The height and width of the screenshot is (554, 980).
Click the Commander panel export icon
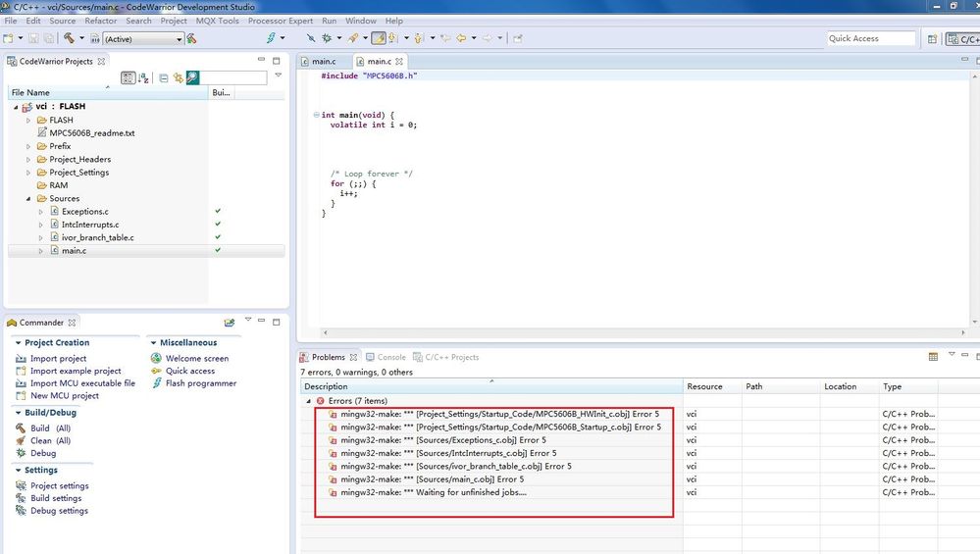pyautogui.click(x=230, y=323)
